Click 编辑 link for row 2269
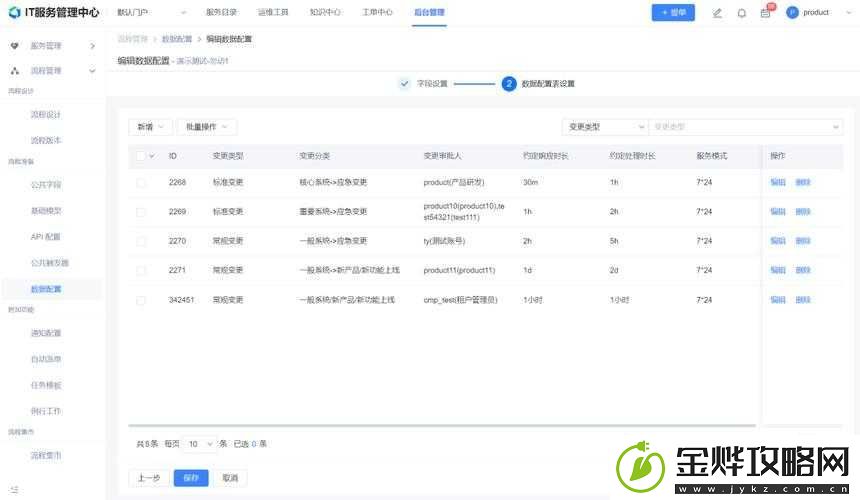The image size is (860, 500). point(778,212)
